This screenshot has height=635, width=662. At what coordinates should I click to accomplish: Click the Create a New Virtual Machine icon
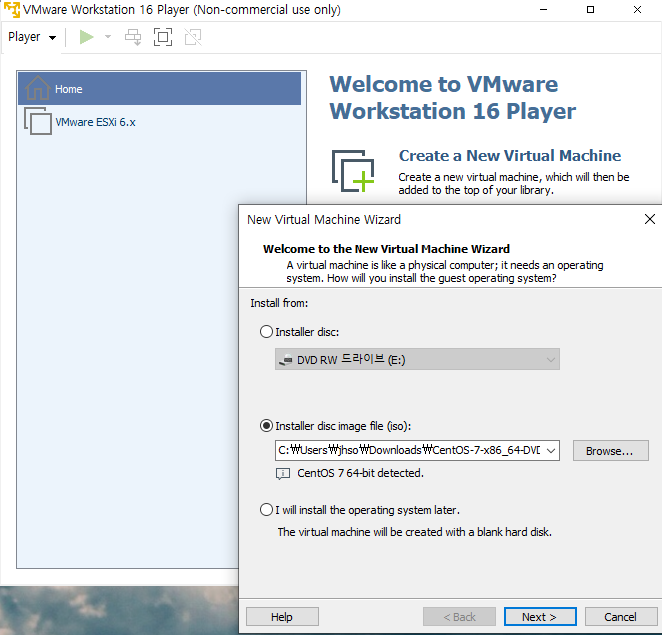(x=353, y=171)
